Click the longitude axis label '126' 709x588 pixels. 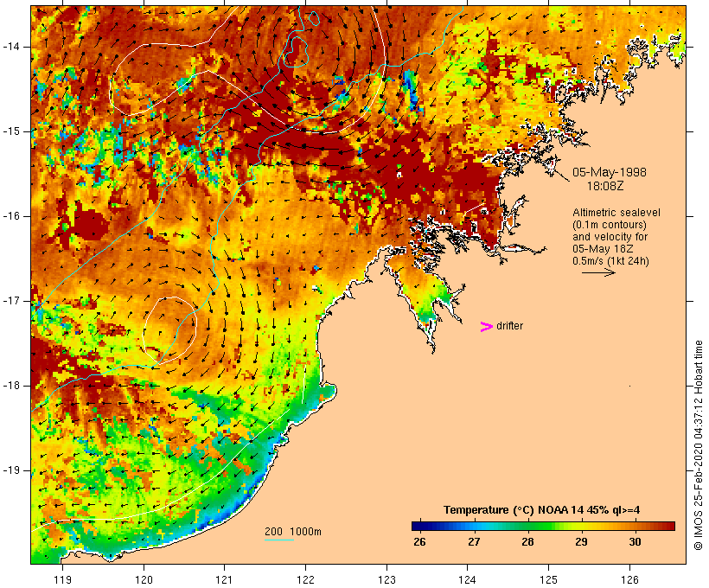(629, 579)
